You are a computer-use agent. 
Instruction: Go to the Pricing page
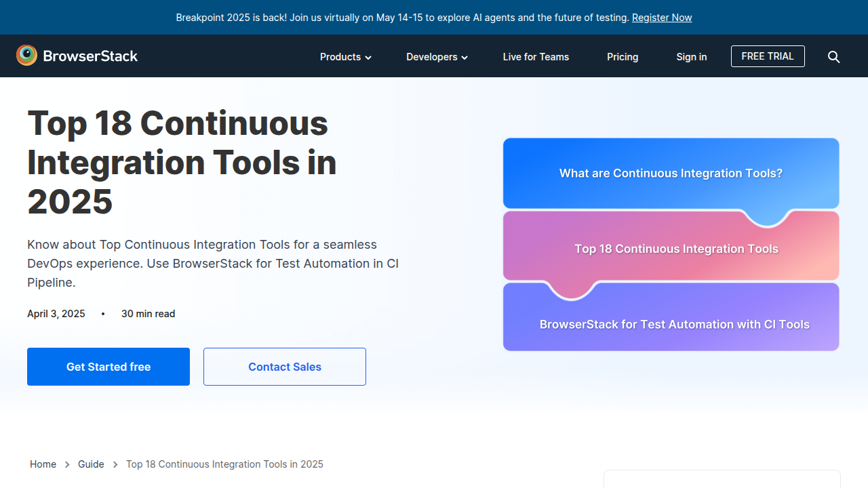623,57
